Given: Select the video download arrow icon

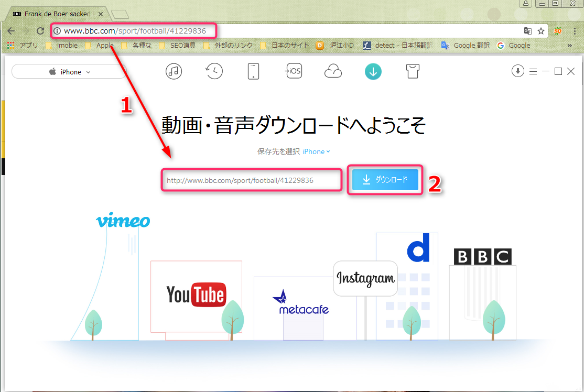Looking at the screenshot, I should click(373, 71).
